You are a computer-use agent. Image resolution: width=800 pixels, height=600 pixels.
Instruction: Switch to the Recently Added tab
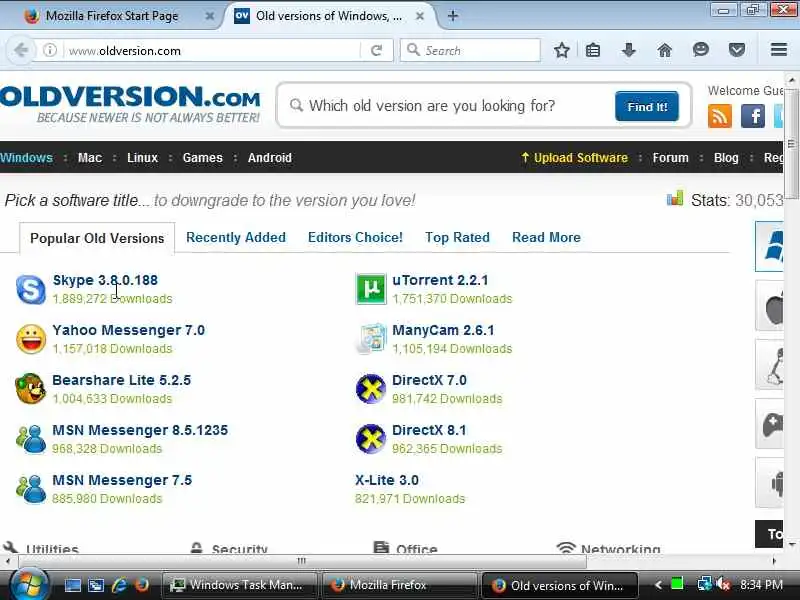[x=236, y=237]
